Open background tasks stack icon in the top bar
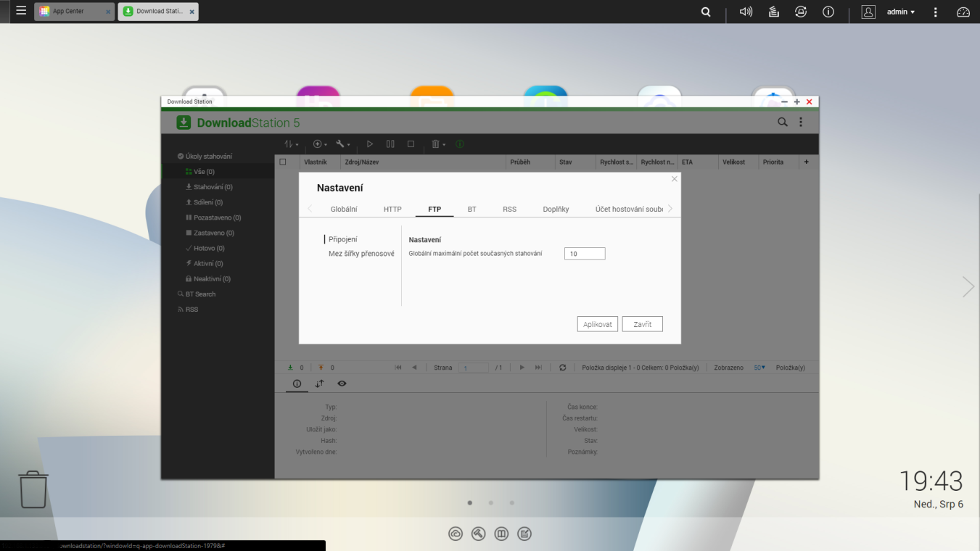The width and height of the screenshot is (980, 551). (x=773, y=12)
